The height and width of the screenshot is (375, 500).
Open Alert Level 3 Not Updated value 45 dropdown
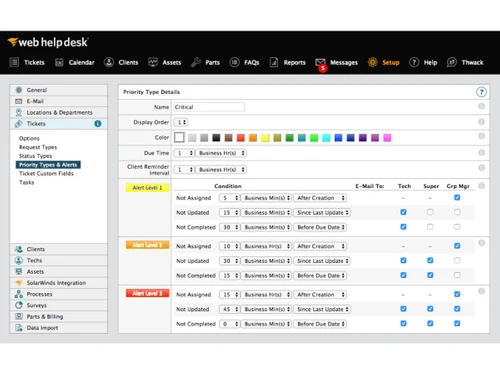229,309
